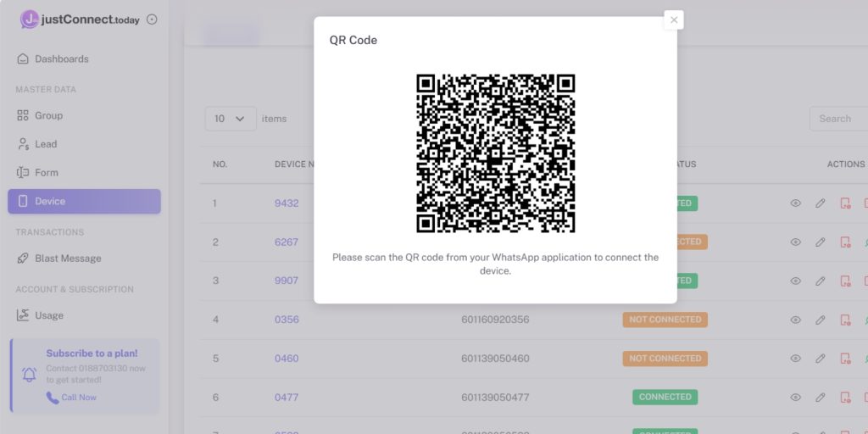Click the Call Now link
This screenshot has width=868, height=434.
click(79, 398)
